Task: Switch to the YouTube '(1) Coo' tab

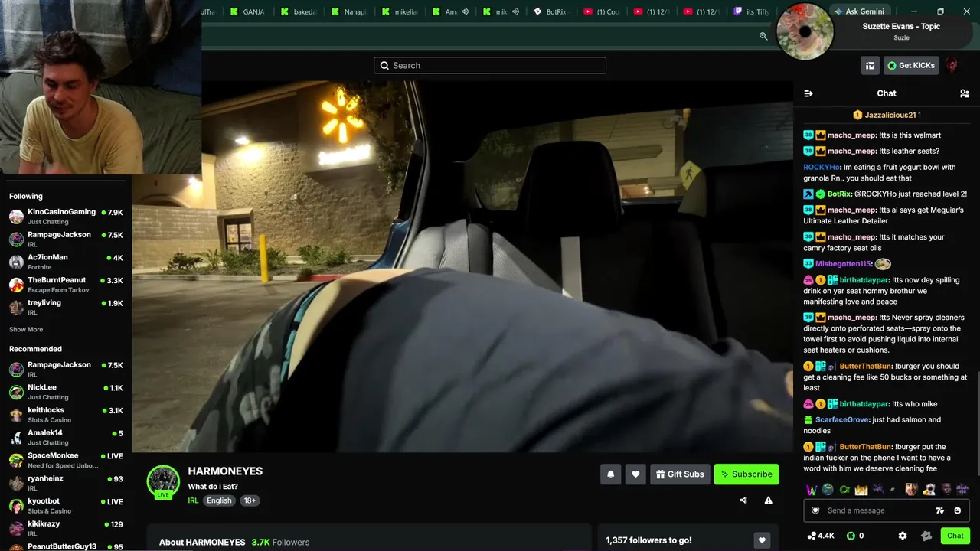Action: tap(601, 11)
